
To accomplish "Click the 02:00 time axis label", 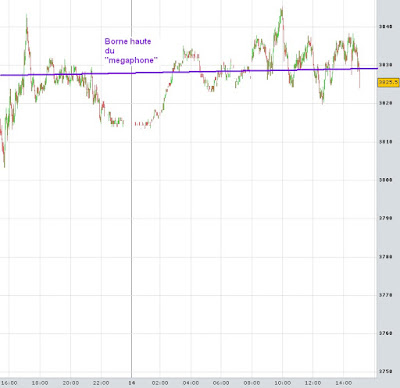I will pyautogui.click(x=160, y=383).
